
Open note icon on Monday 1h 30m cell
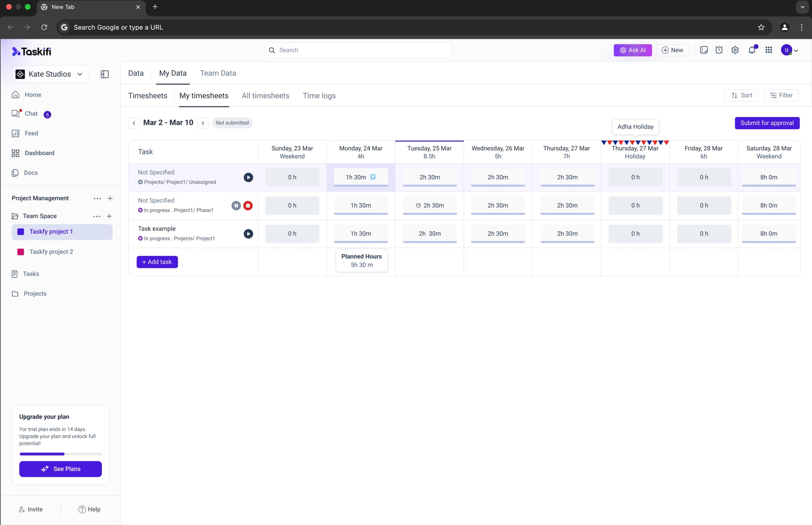(373, 177)
